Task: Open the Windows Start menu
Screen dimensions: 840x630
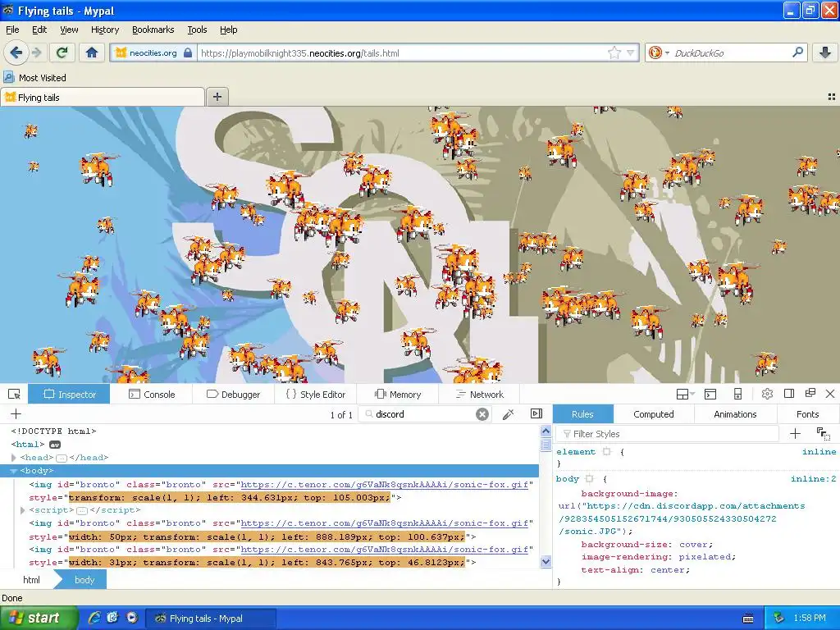Action: tap(38, 618)
